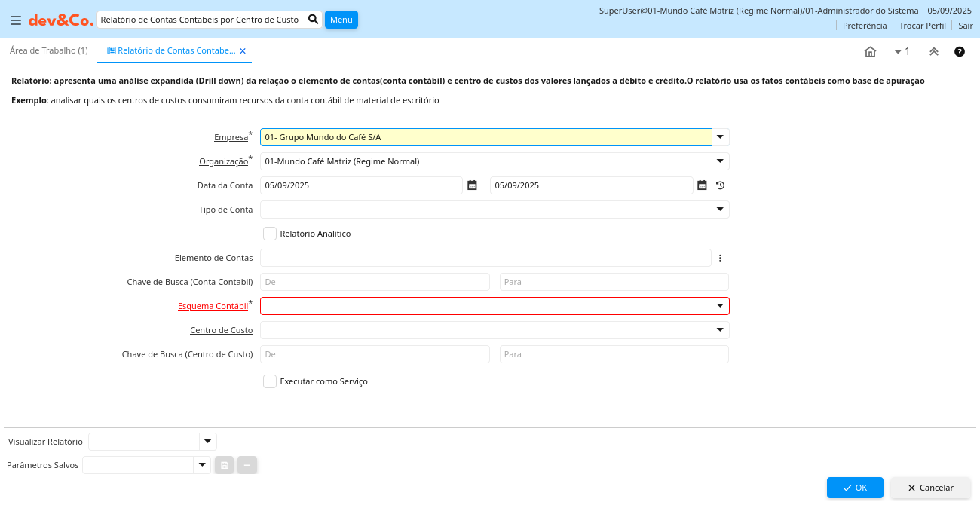This screenshot has height=508, width=980.
Task: Click the Chave de Busca Conta Contabil De field
Action: tap(375, 282)
